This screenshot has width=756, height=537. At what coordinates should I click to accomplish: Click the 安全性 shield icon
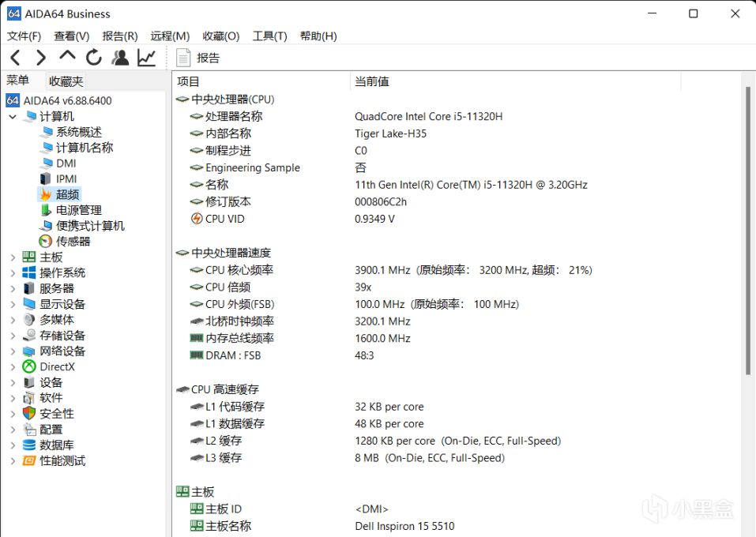[29, 414]
